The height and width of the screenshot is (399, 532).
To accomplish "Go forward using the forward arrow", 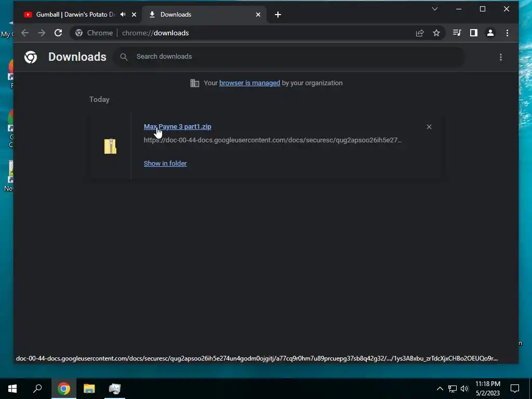I will coord(42,33).
